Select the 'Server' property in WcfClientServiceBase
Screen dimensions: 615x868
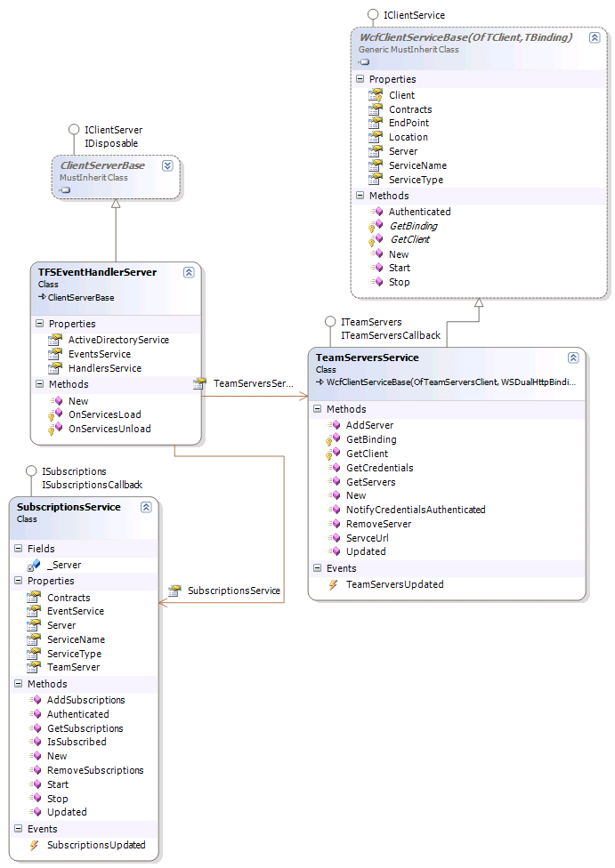[x=403, y=151]
